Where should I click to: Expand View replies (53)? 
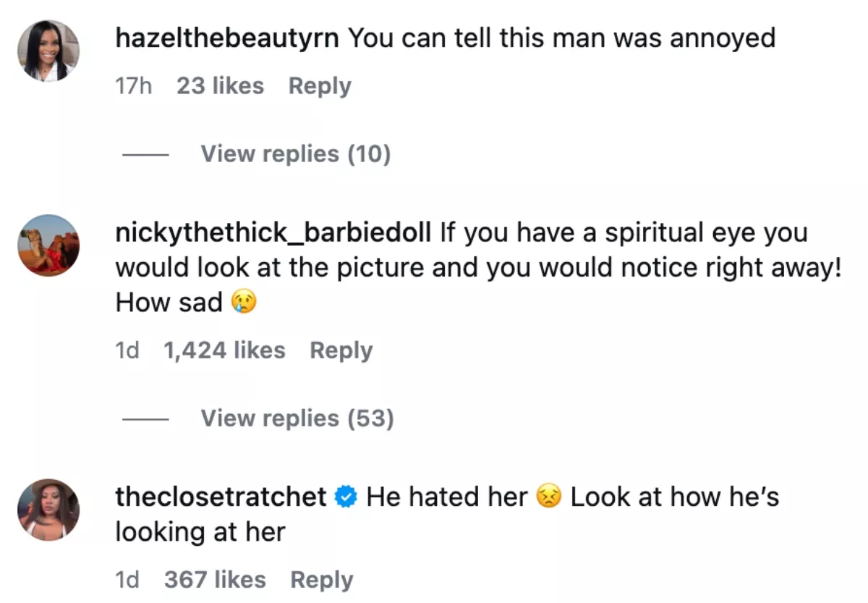click(297, 418)
